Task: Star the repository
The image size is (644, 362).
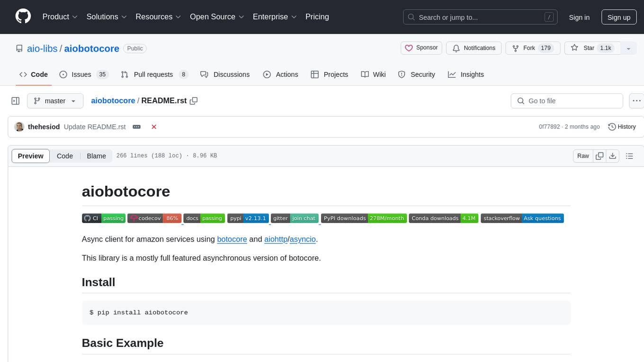Action: click(x=592, y=48)
